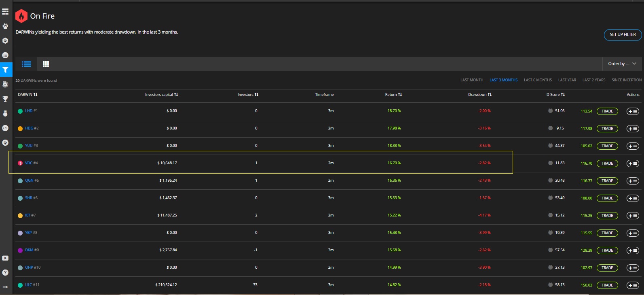644x295 pixels.
Task: Add ULC #11 to a list
Action: [633, 285]
